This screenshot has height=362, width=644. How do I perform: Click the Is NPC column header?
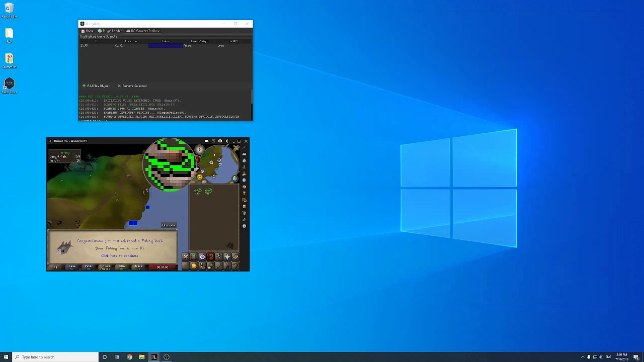tap(234, 41)
